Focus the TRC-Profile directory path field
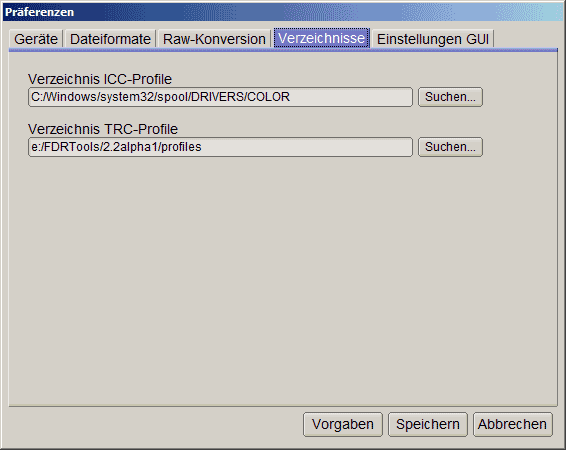This screenshot has width=566, height=450. click(220, 147)
